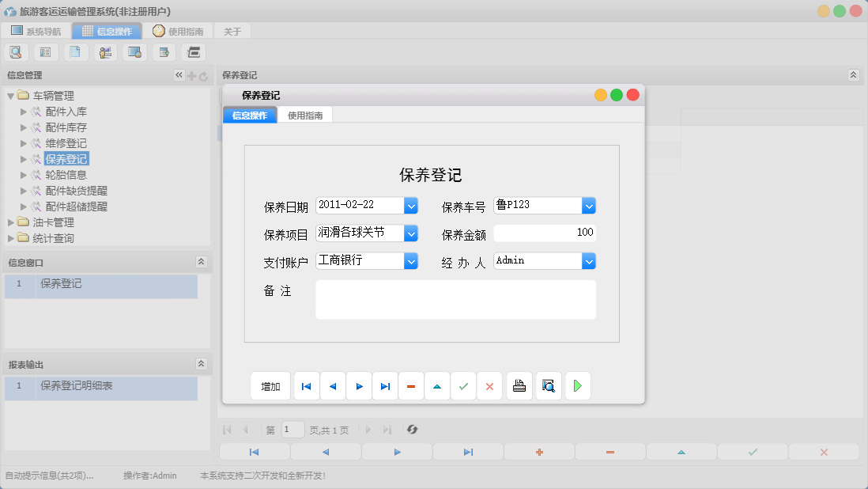This screenshot has width=868, height=489.
Task: Click the green run arrow in the dialog
Action: [x=577, y=385]
